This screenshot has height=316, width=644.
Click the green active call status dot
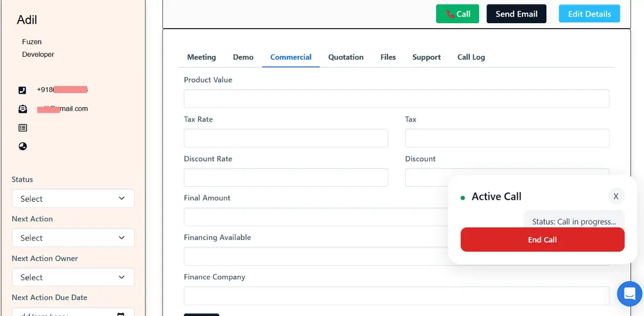pyautogui.click(x=463, y=198)
